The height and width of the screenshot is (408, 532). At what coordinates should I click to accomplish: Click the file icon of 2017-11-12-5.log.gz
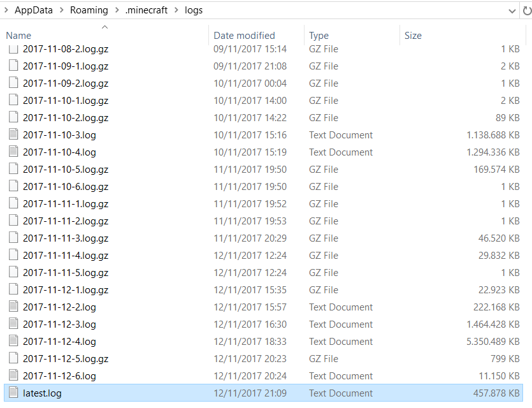coord(13,358)
